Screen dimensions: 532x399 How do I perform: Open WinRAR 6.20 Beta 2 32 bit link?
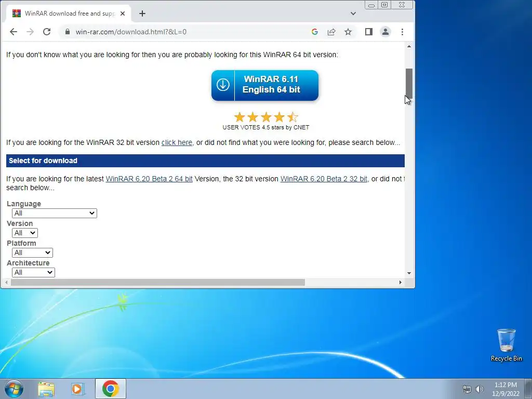click(324, 179)
